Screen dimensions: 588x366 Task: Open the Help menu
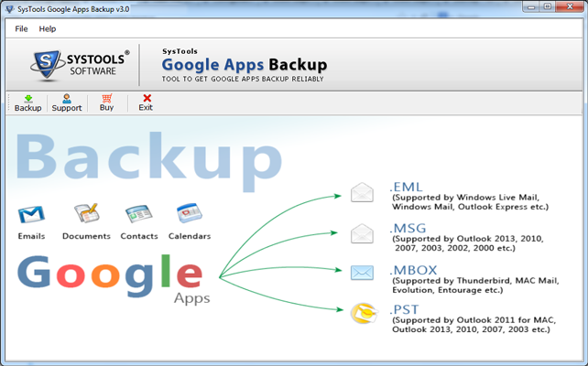tap(48, 29)
